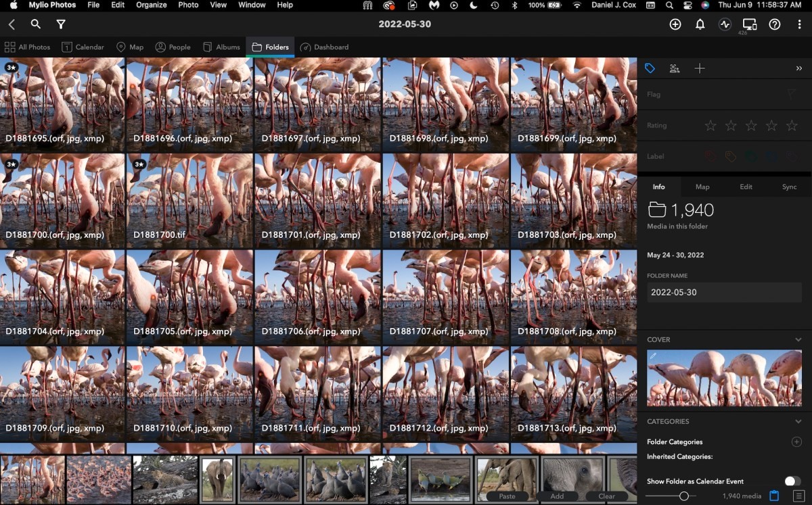Screen dimensions: 812x505
Task: Set rating to four stars
Action: click(771, 126)
